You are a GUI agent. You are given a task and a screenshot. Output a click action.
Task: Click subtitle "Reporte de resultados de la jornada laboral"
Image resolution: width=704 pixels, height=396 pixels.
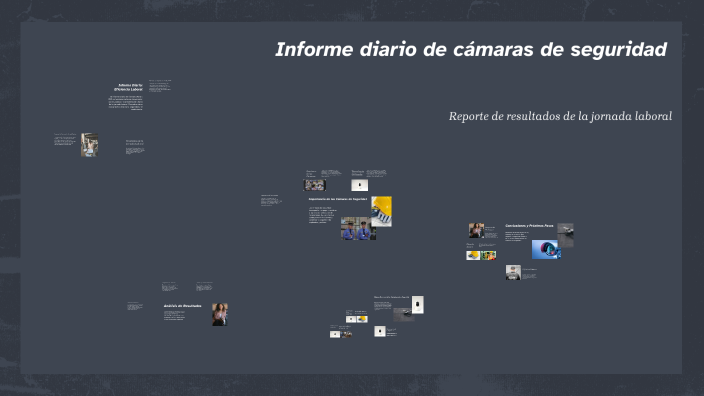[x=560, y=116]
